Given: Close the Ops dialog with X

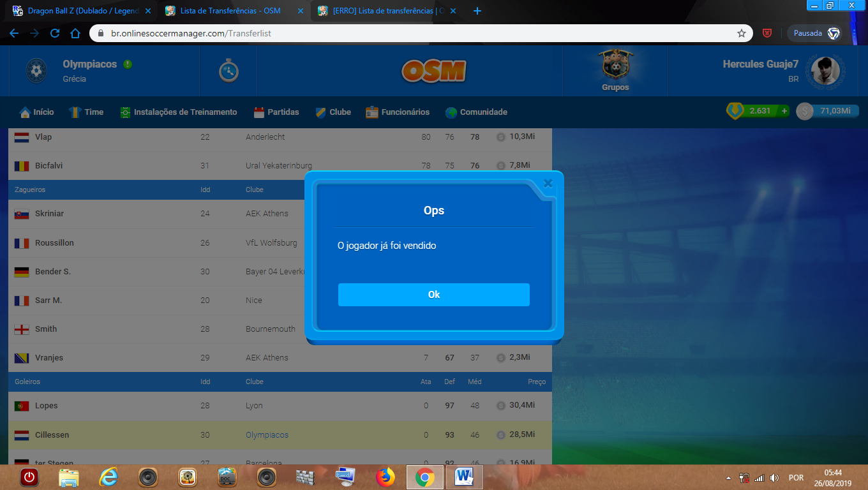Looking at the screenshot, I should [548, 184].
